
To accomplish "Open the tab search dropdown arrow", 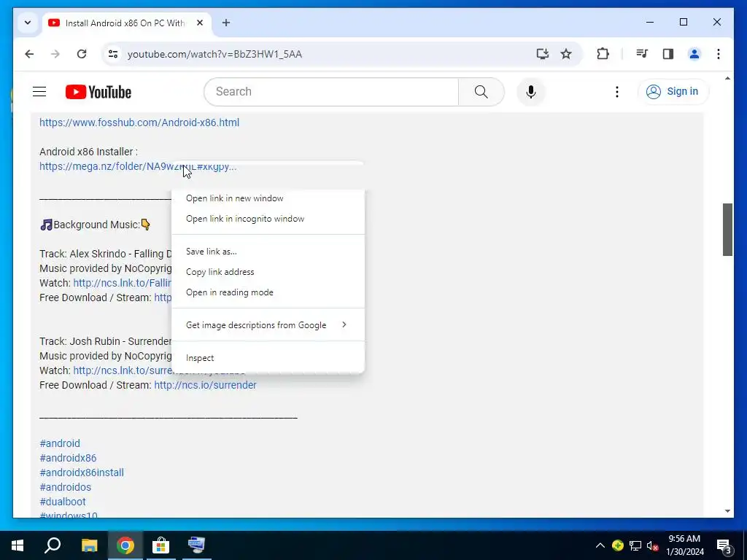I will tap(28, 23).
